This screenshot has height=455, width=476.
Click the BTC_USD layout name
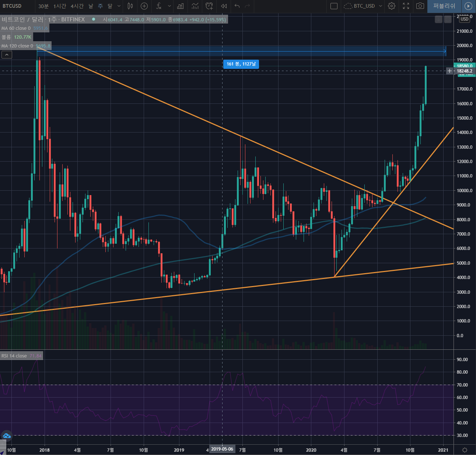[364, 6]
